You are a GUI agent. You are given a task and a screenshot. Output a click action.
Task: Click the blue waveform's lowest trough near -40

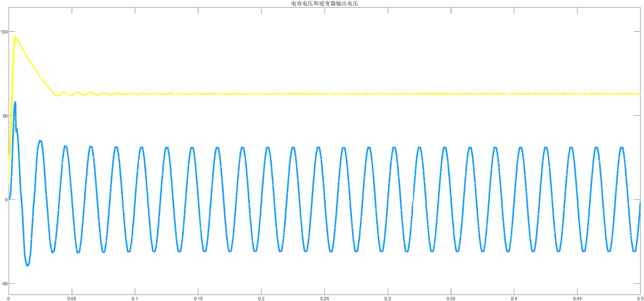28,265
